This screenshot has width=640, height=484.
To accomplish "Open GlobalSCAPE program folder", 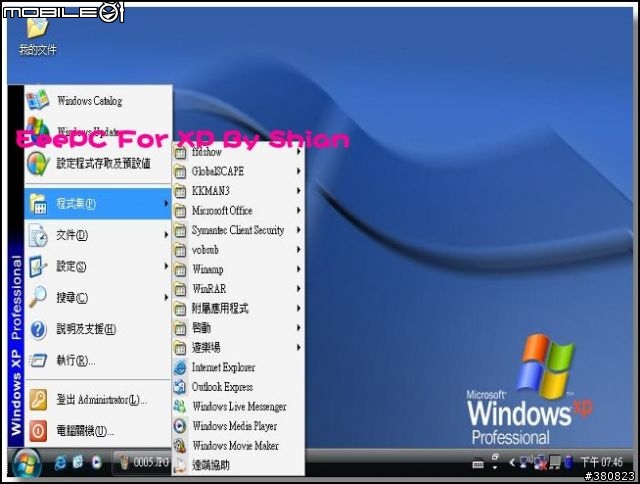I will [238, 171].
